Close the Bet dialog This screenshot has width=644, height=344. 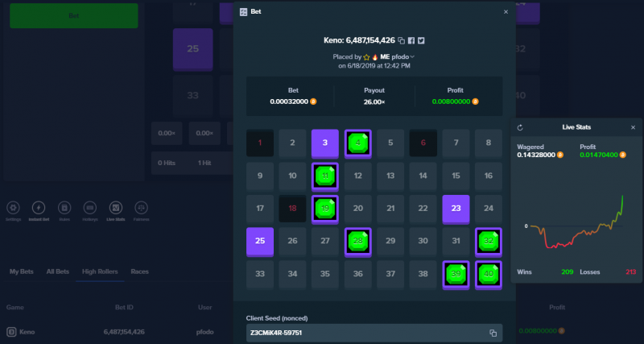(x=506, y=12)
